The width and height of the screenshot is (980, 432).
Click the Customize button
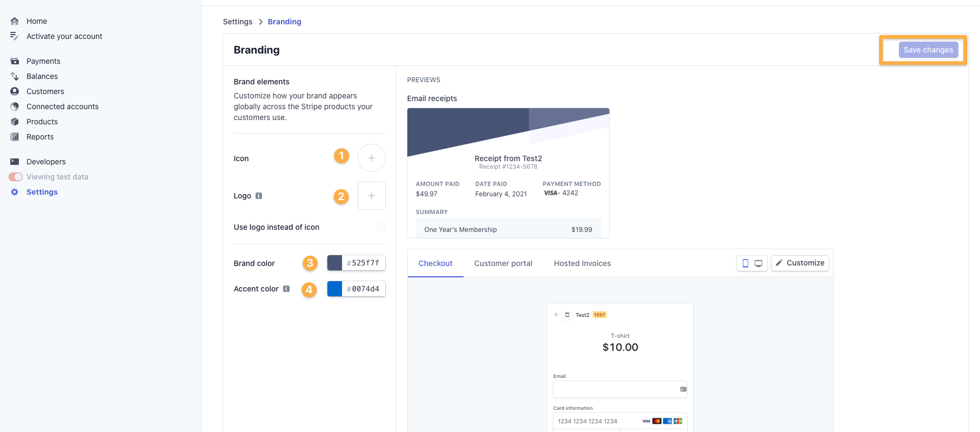tap(800, 263)
